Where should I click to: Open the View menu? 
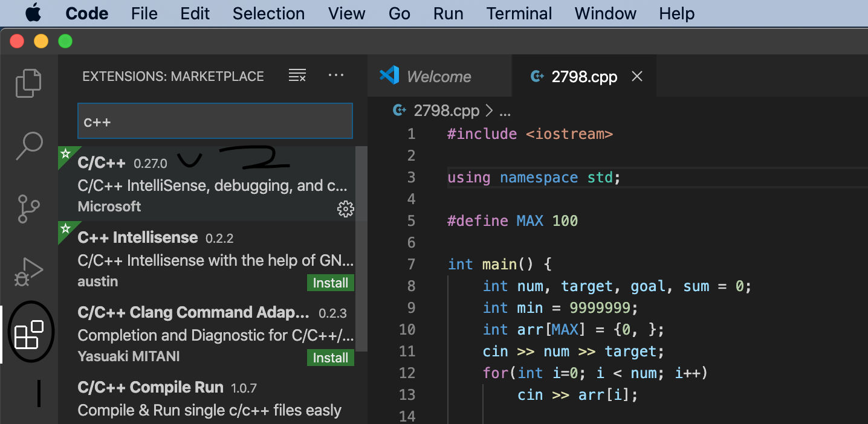tap(346, 13)
